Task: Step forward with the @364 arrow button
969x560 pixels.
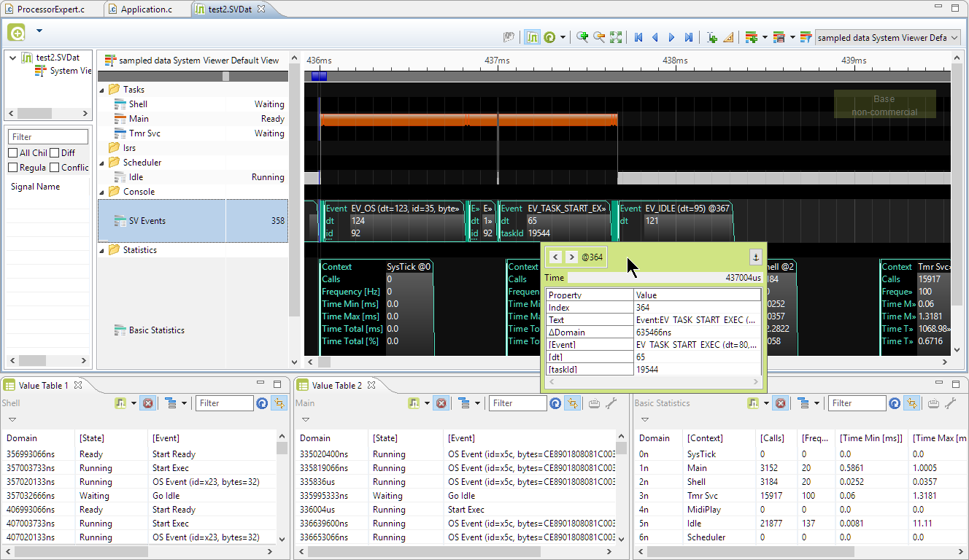Action: tap(572, 257)
